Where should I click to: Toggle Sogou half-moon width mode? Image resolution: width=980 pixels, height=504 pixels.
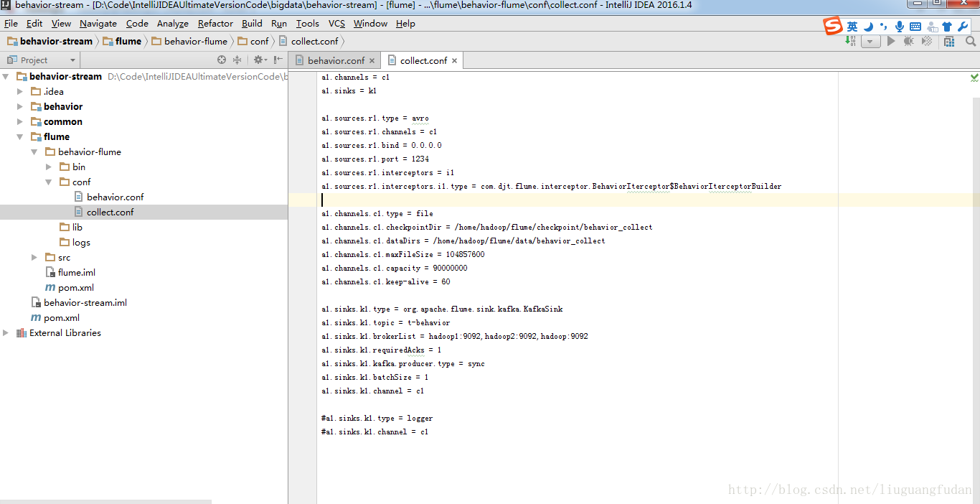(x=868, y=27)
